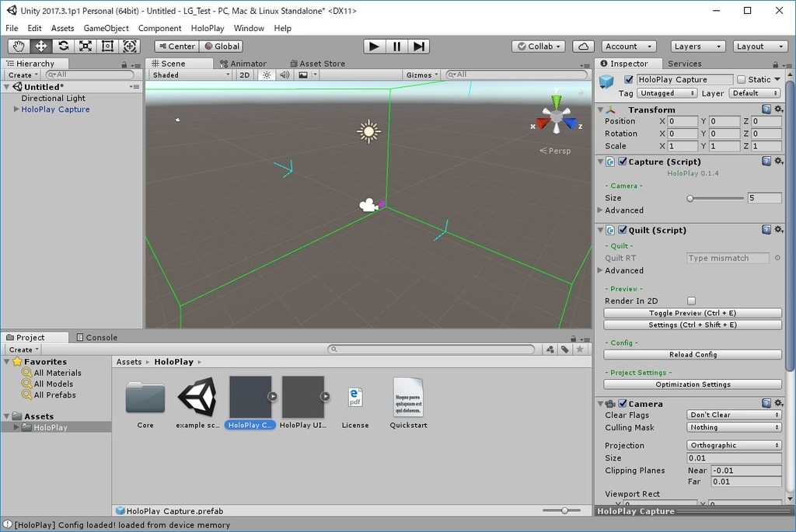This screenshot has height=532, width=796.
Task: Click the Capture Size slider
Action: coord(715,198)
